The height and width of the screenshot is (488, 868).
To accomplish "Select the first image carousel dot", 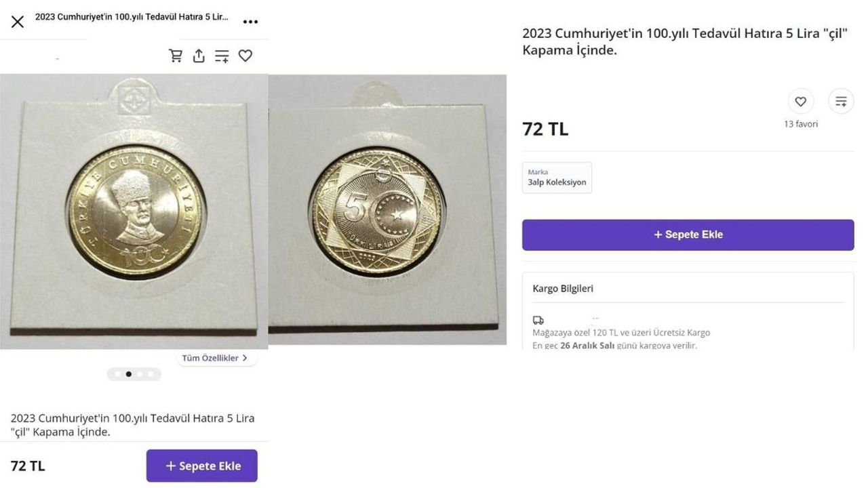I will click(118, 374).
